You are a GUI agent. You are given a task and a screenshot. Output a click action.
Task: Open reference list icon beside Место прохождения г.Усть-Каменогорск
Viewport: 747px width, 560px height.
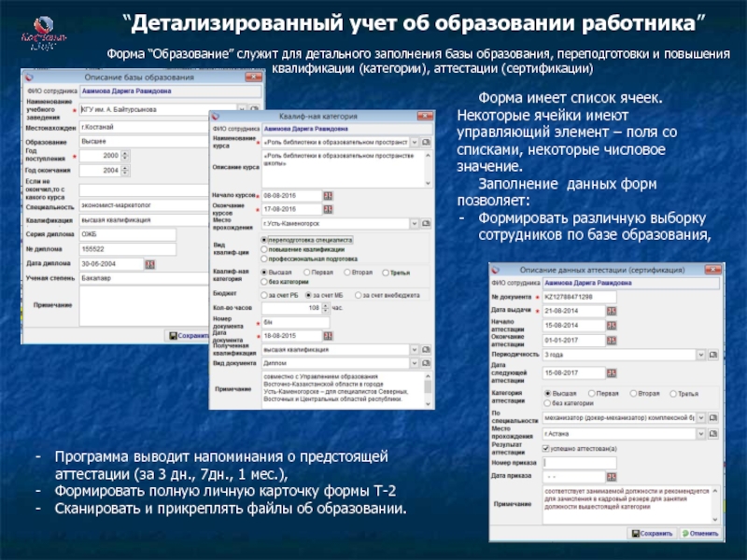pos(427,223)
